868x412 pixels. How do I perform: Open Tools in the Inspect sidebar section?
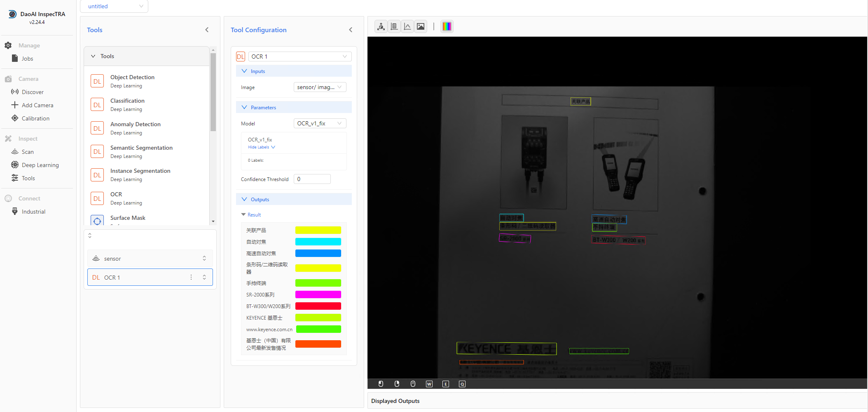(28, 178)
